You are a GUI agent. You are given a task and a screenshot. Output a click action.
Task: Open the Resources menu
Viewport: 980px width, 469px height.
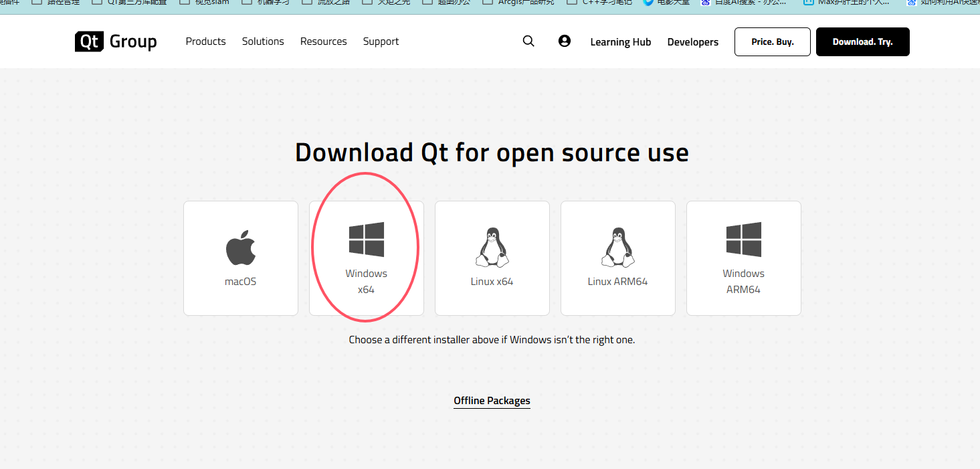pos(324,41)
